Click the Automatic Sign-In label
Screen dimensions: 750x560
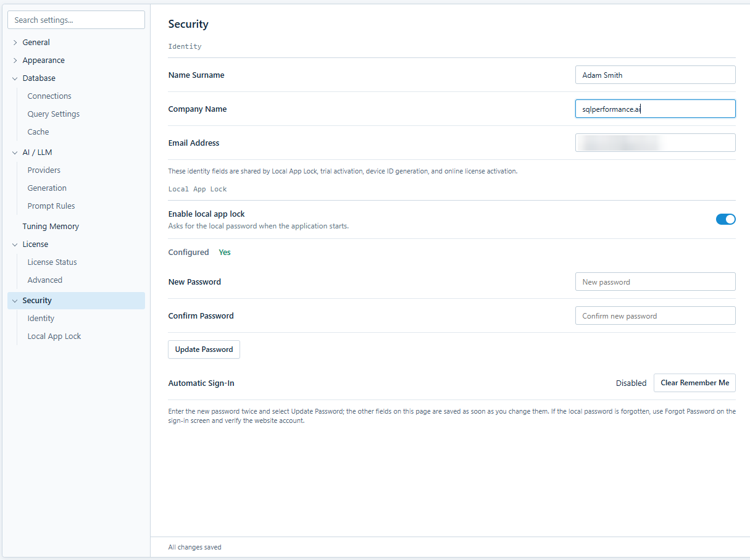[201, 383]
